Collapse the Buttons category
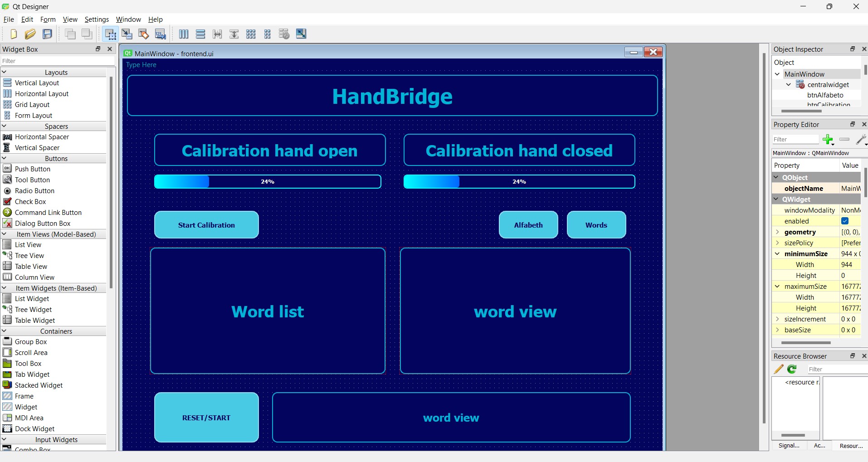Viewport: 868px width, 462px height. (4, 158)
